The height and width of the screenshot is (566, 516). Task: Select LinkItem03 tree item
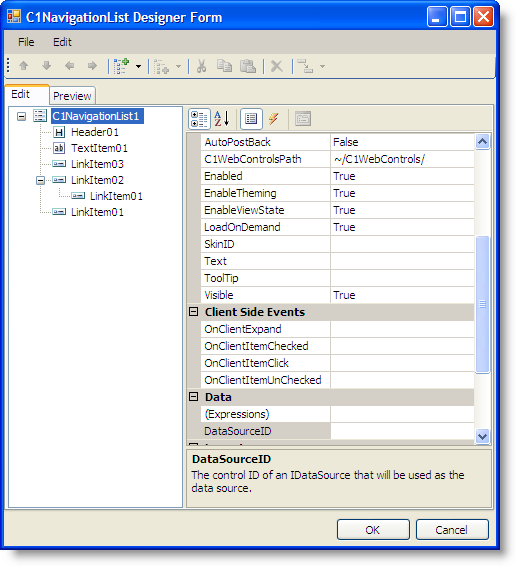pos(97,164)
